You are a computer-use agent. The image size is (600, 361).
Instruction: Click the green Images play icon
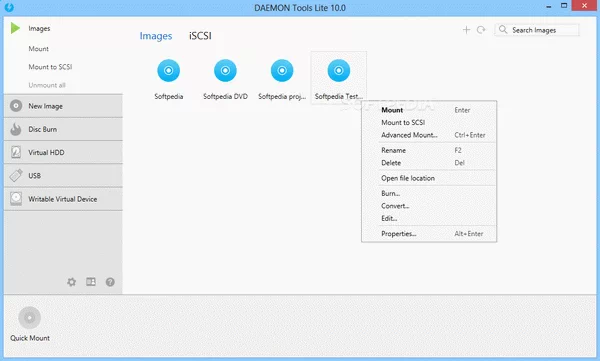(15, 28)
